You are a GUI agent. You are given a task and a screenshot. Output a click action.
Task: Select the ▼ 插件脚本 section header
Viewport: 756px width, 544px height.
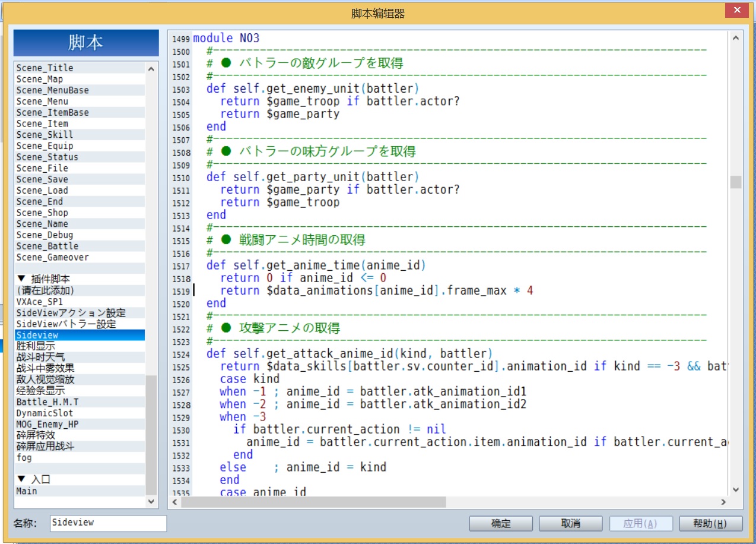point(80,279)
